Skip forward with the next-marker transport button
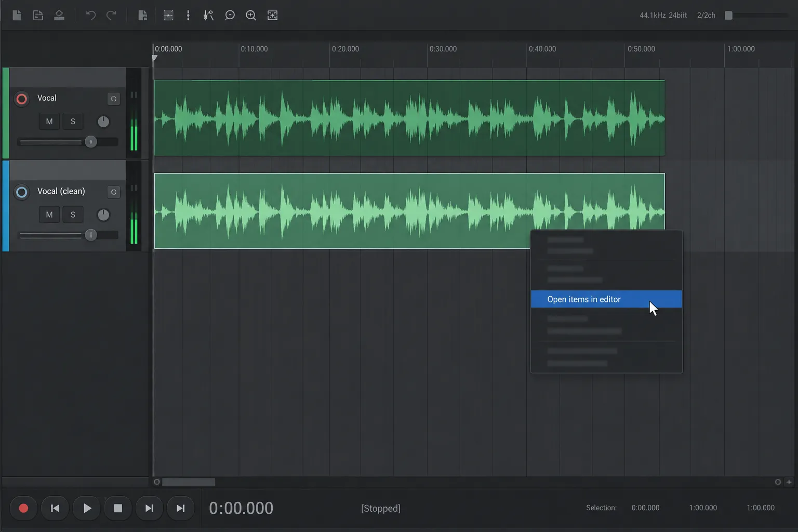The width and height of the screenshot is (798, 532). tap(149, 508)
